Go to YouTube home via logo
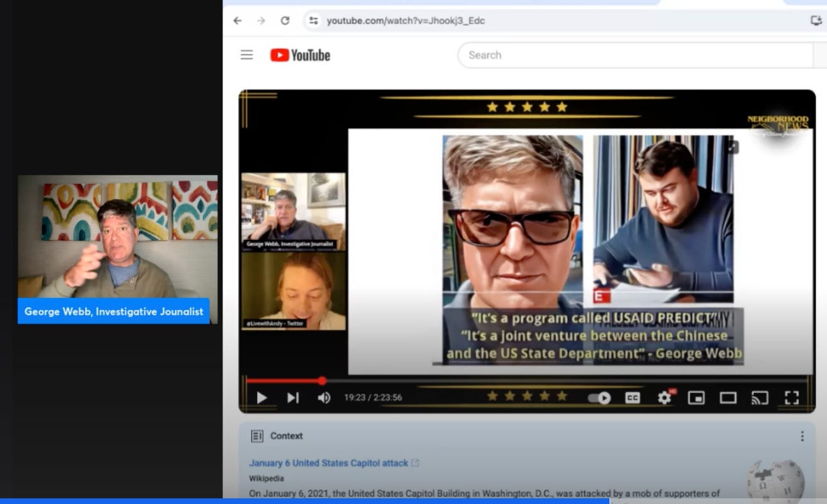The height and width of the screenshot is (504, 827). [300, 55]
